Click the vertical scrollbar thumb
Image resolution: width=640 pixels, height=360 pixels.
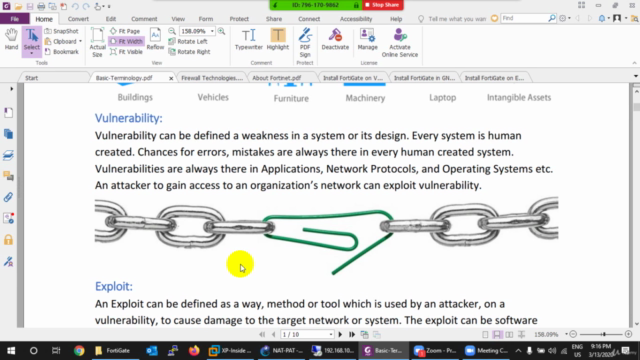637,107
